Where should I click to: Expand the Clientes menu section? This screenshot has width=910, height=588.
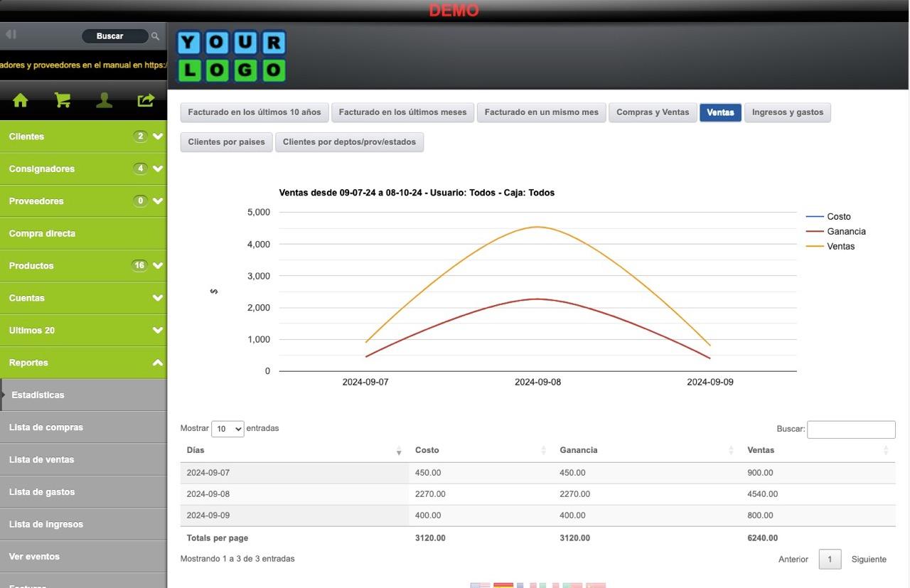tap(157, 137)
